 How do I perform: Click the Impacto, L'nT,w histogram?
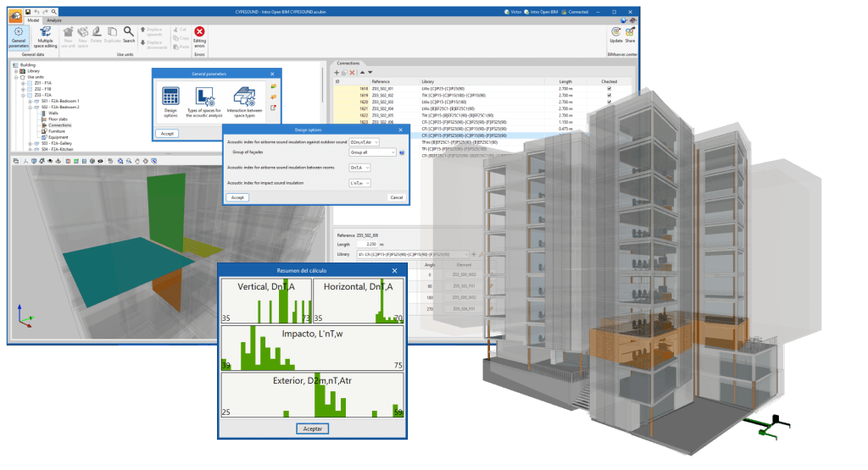[312, 348]
